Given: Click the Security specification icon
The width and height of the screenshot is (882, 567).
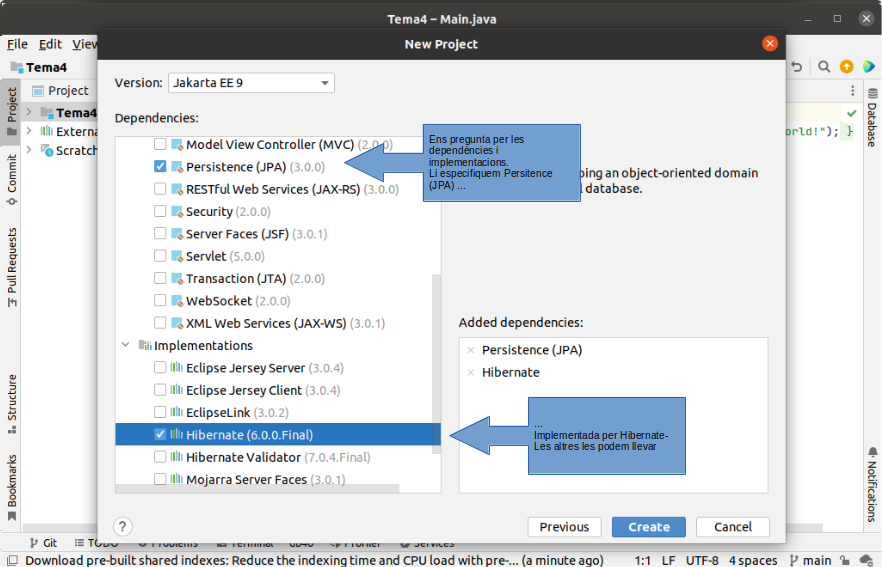Looking at the screenshot, I should pyautogui.click(x=177, y=212).
